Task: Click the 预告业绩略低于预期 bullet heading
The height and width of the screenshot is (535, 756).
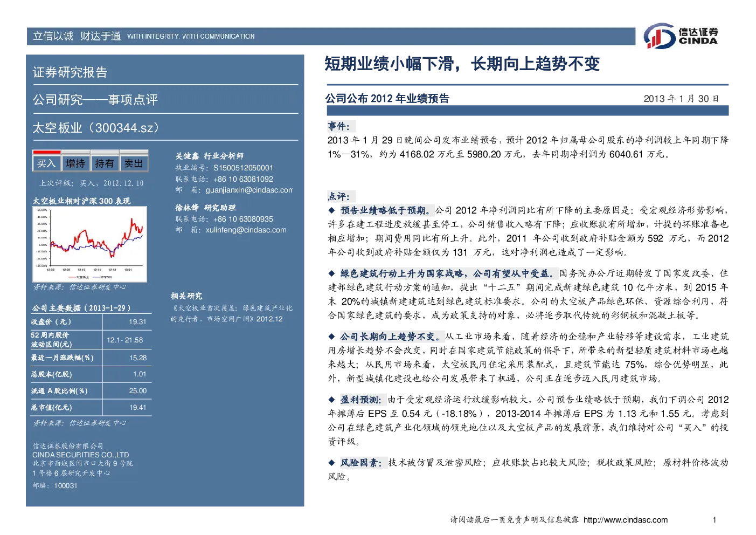Action: point(386,210)
